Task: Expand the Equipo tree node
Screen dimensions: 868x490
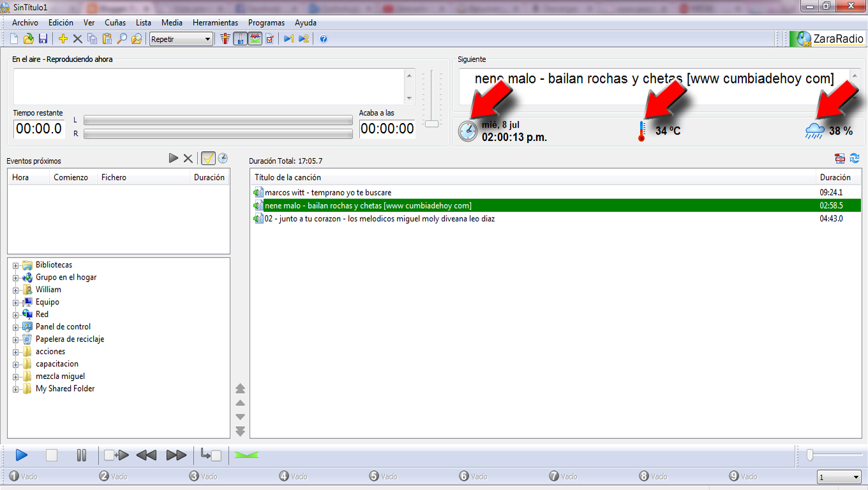Action: (16, 302)
